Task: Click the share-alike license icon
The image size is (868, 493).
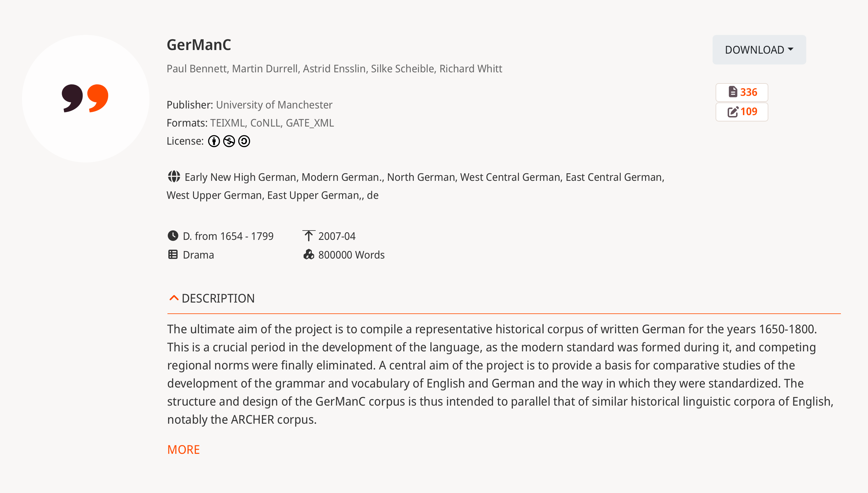Action: click(244, 141)
